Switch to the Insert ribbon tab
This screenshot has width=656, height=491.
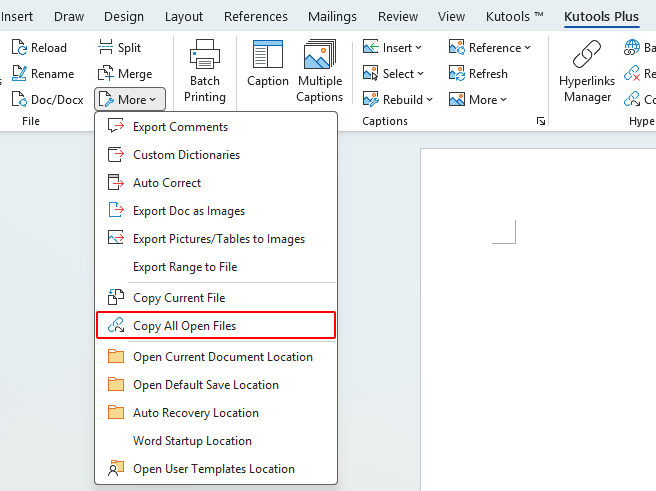[17, 17]
